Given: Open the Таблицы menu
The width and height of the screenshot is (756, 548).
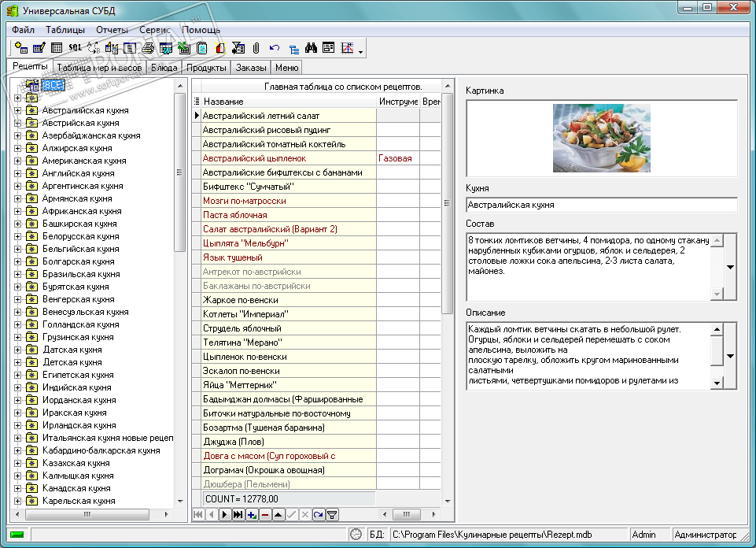Looking at the screenshot, I should pos(65,30).
